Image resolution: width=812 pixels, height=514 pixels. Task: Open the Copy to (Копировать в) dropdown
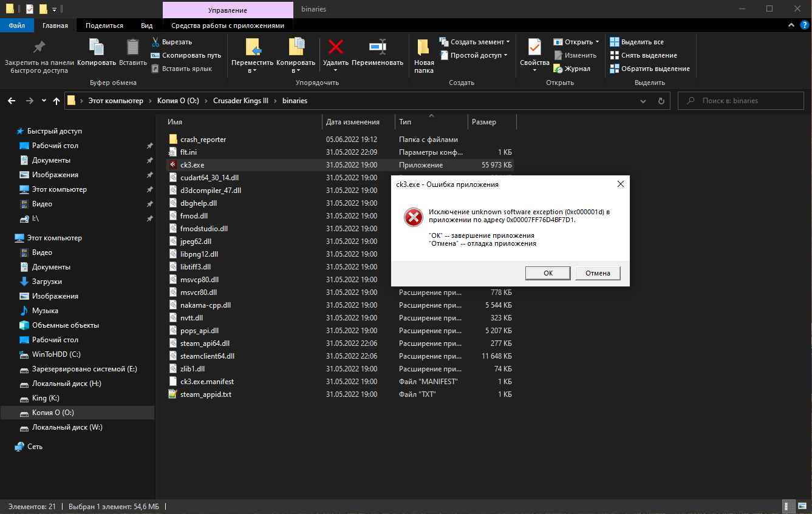click(296, 56)
